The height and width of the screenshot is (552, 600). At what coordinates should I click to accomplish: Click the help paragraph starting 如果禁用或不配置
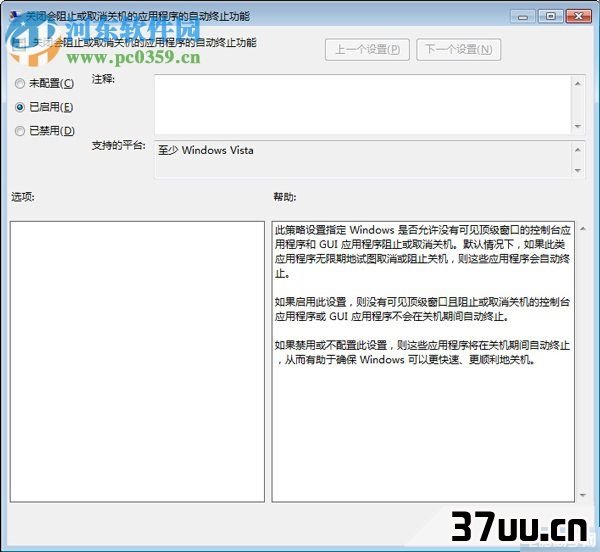422,352
